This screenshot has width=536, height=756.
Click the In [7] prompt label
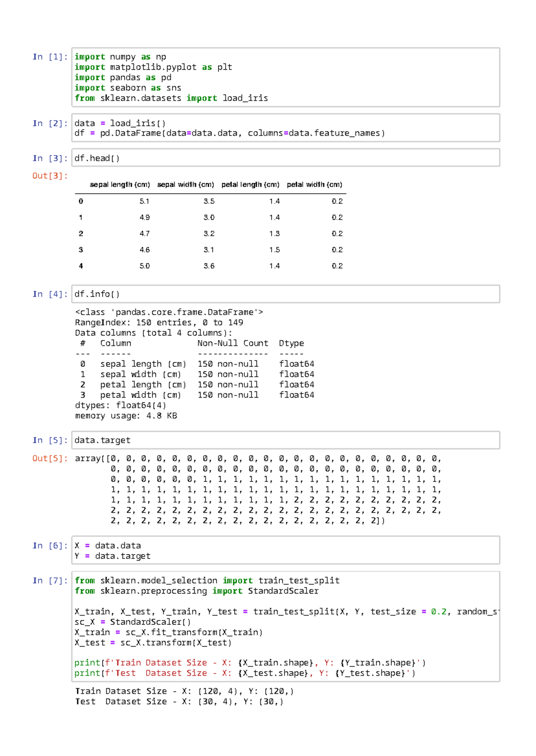coord(50,581)
